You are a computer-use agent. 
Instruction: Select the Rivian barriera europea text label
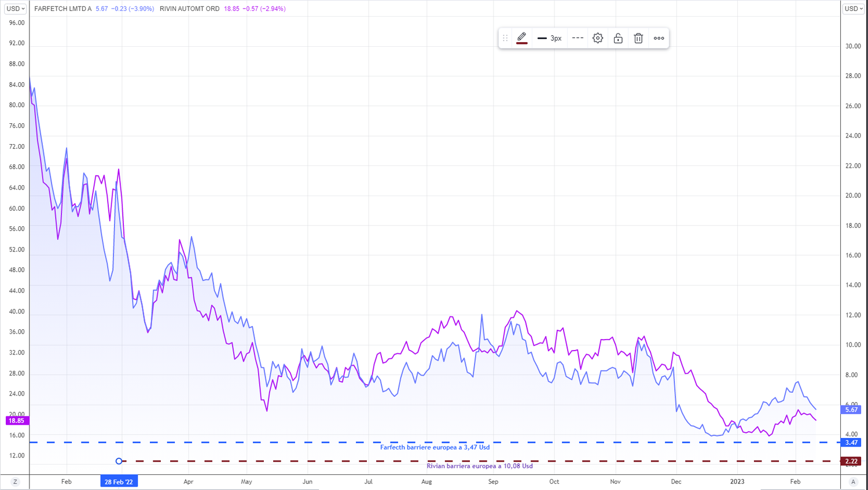pos(480,466)
